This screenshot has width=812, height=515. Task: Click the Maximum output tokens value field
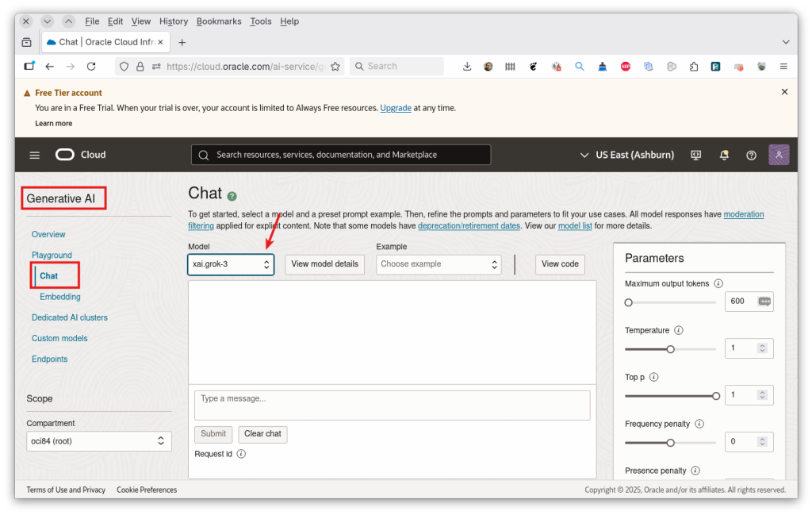click(x=749, y=301)
